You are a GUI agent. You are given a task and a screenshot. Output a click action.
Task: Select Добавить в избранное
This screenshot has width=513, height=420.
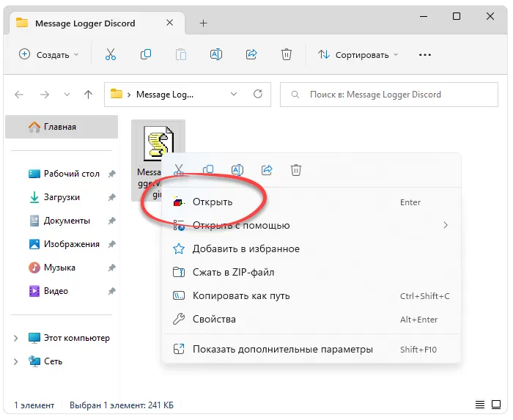[311, 249]
